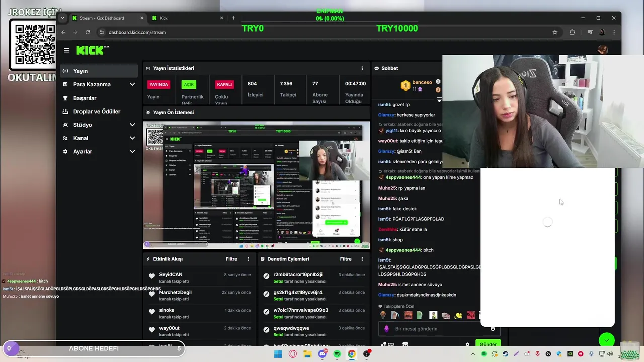The width and height of the screenshot is (644, 362).
Task: Click the 7.356 Takipçi stat
Action: click(x=287, y=89)
